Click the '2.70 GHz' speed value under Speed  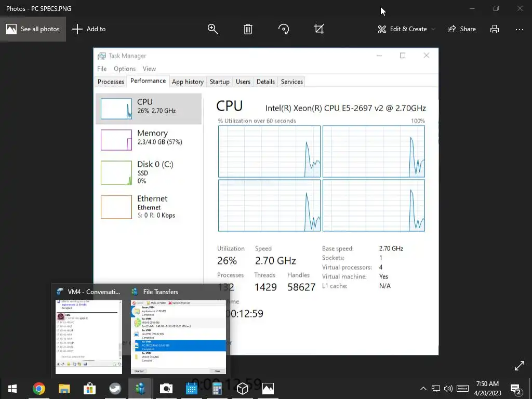pos(275,261)
